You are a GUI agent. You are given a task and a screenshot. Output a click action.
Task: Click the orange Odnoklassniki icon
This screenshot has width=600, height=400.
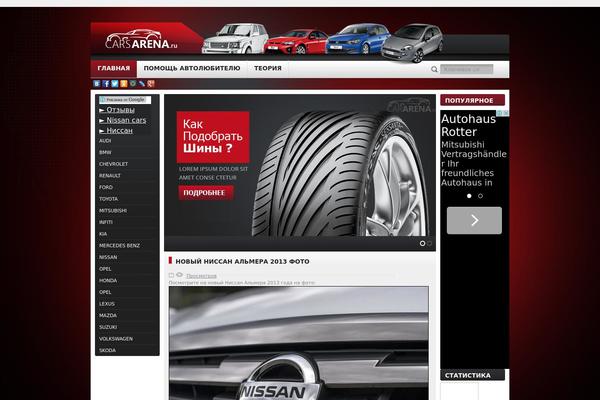point(124,83)
